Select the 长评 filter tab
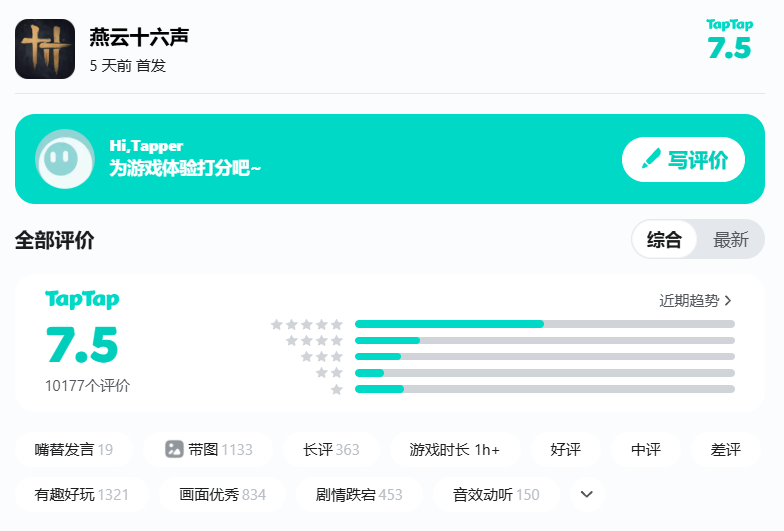784x531 pixels. [331, 450]
